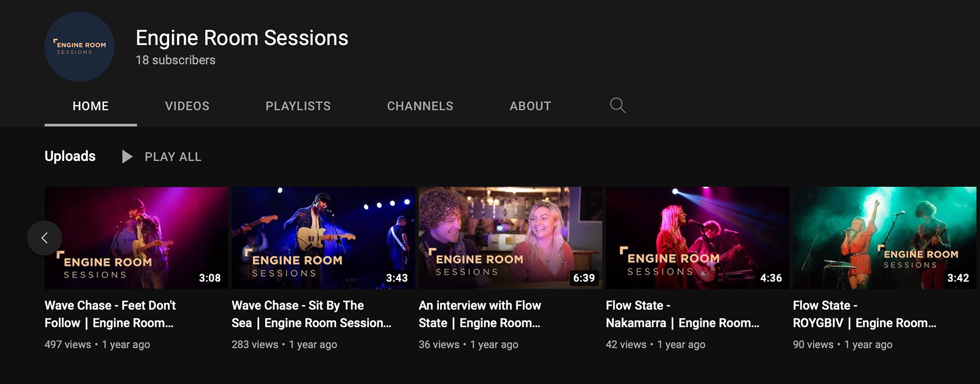Viewport: 980px width, 384px height.
Task: Click title An interview with Flow State
Action: pos(480,314)
